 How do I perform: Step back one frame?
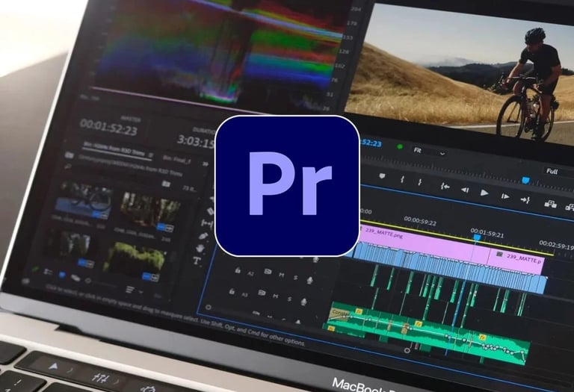pos(465,190)
